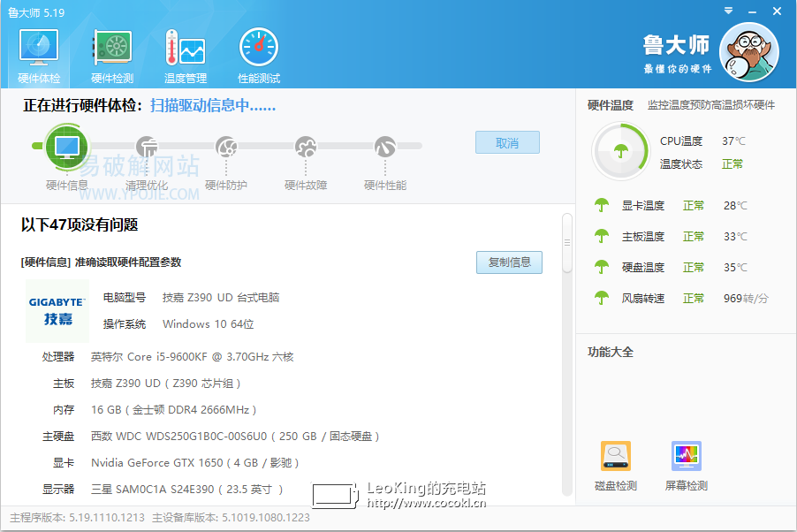Image resolution: width=797 pixels, height=532 pixels.
Task: Click the 969转/分 fan speed value
Action: click(x=746, y=298)
